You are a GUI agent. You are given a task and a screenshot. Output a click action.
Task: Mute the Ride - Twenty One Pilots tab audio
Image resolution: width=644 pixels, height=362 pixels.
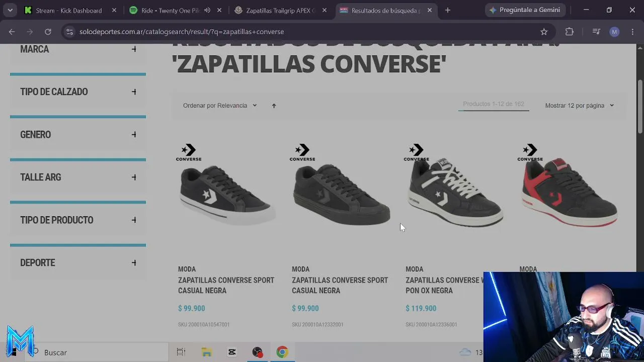[x=207, y=10]
